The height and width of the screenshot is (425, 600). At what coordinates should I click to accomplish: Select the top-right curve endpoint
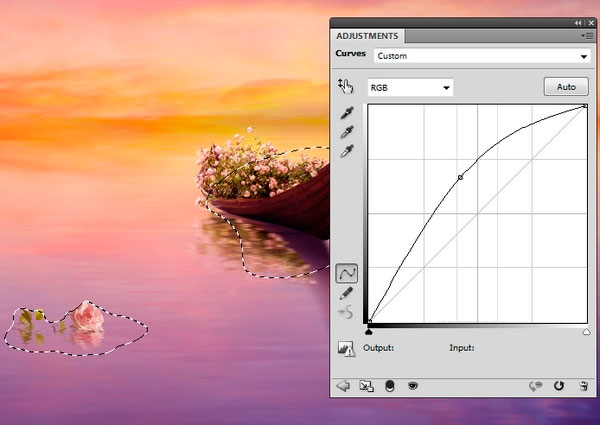click(585, 106)
